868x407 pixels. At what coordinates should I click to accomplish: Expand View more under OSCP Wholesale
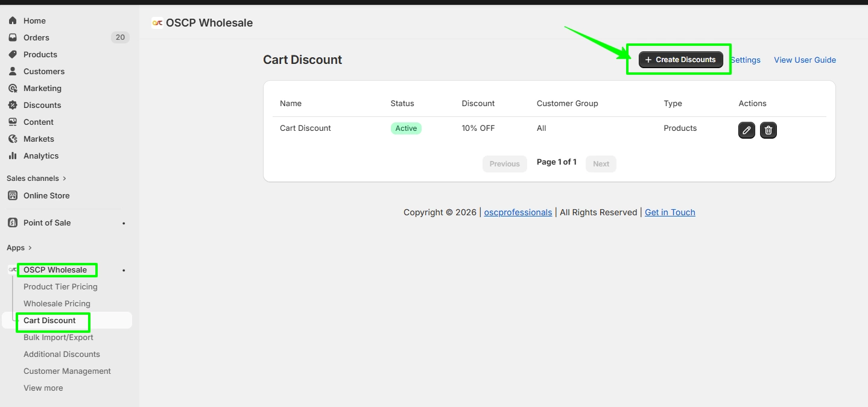tap(43, 388)
